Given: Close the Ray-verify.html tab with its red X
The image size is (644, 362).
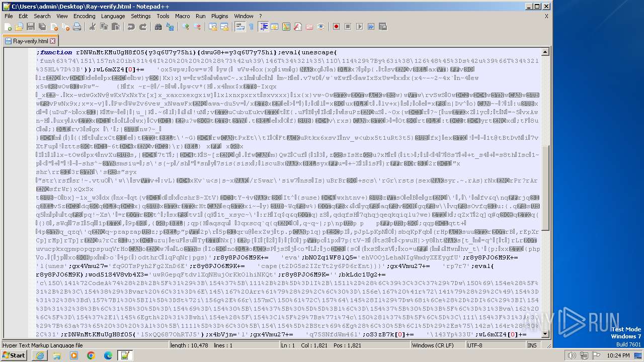Looking at the screenshot, I should point(52,41).
